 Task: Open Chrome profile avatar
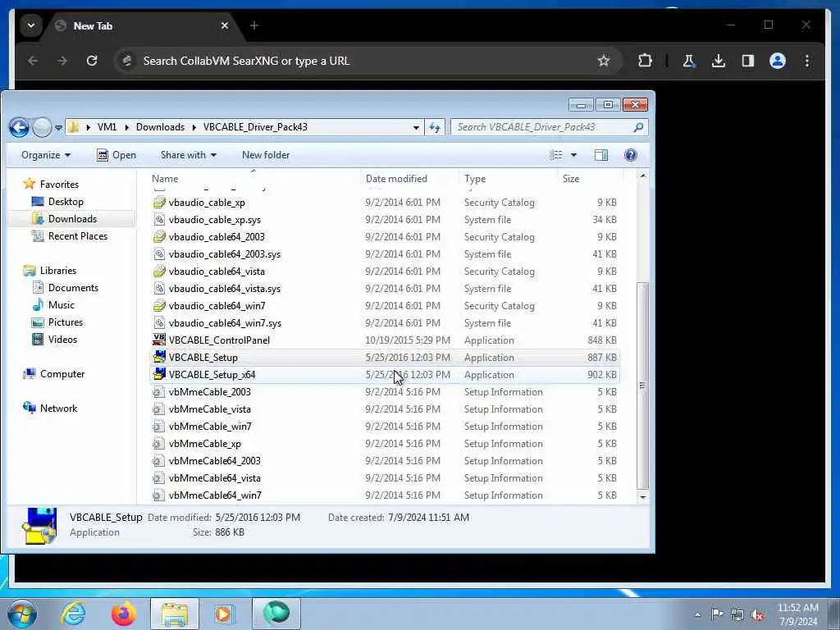[778, 61]
